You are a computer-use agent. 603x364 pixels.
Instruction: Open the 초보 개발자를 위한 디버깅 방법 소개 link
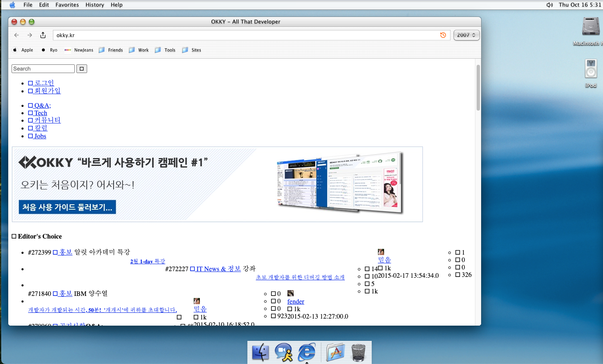[x=300, y=277]
